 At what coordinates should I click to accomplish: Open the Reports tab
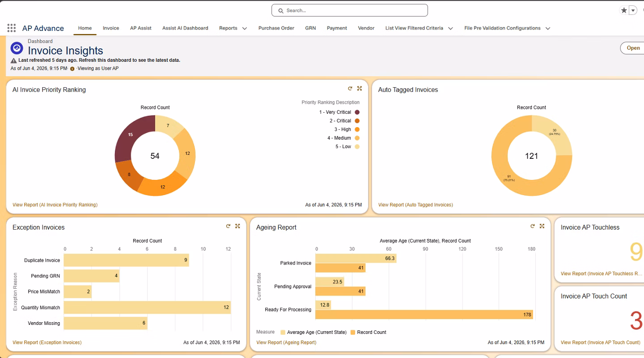tap(228, 28)
